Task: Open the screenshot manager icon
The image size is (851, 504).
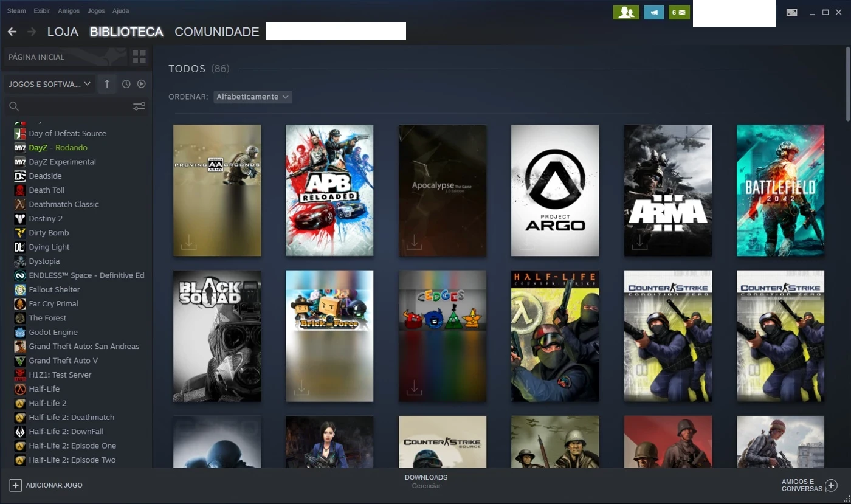Action: point(791,12)
